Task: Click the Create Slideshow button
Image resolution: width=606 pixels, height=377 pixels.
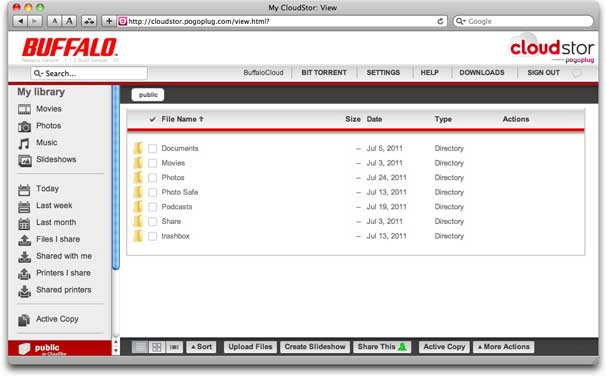Action: click(315, 347)
